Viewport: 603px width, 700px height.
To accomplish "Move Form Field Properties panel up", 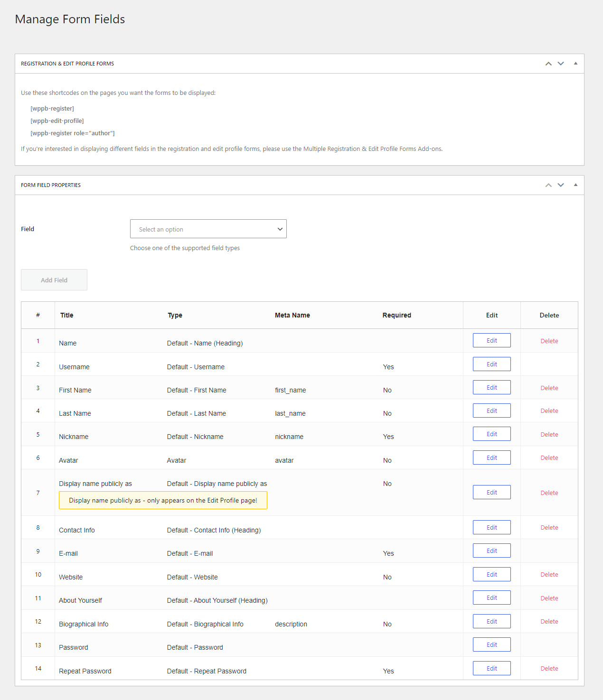I will pyautogui.click(x=548, y=185).
